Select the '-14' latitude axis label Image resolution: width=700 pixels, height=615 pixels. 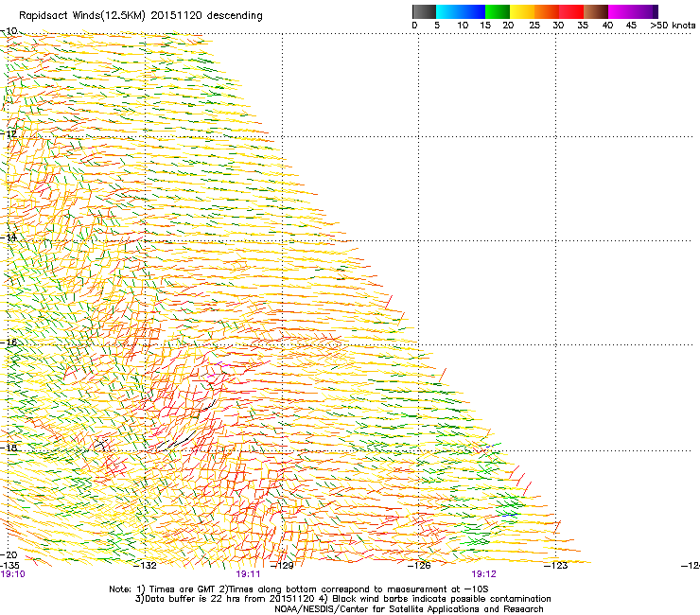[9, 237]
